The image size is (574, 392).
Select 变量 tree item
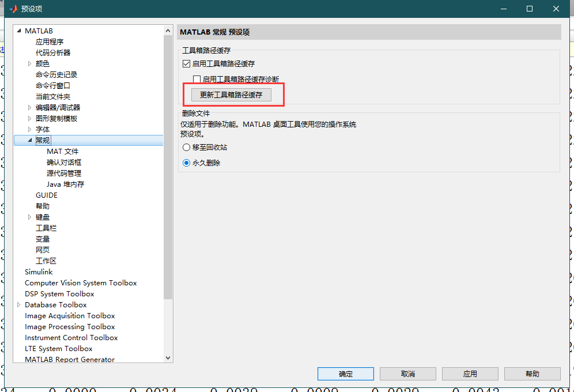click(43, 239)
